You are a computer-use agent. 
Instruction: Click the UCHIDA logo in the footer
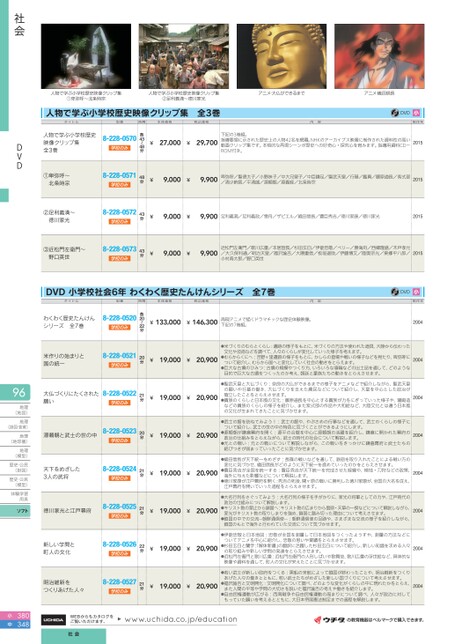[x=53, y=620]
